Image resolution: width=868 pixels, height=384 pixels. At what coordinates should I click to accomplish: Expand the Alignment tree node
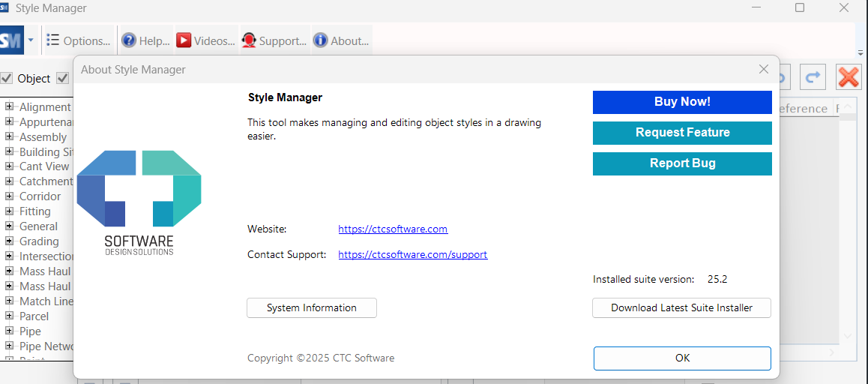point(10,106)
